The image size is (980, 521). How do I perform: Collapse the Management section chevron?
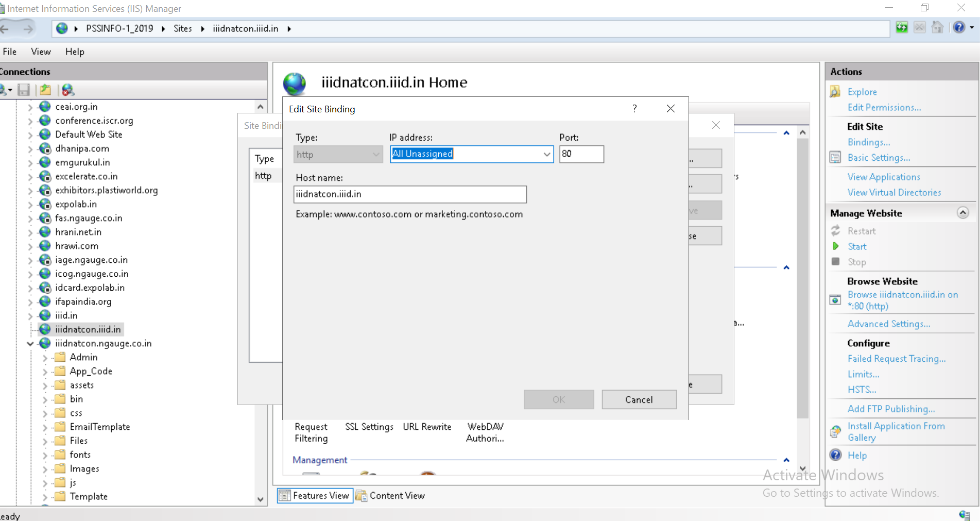pyautogui.click(x=786, y=460)
